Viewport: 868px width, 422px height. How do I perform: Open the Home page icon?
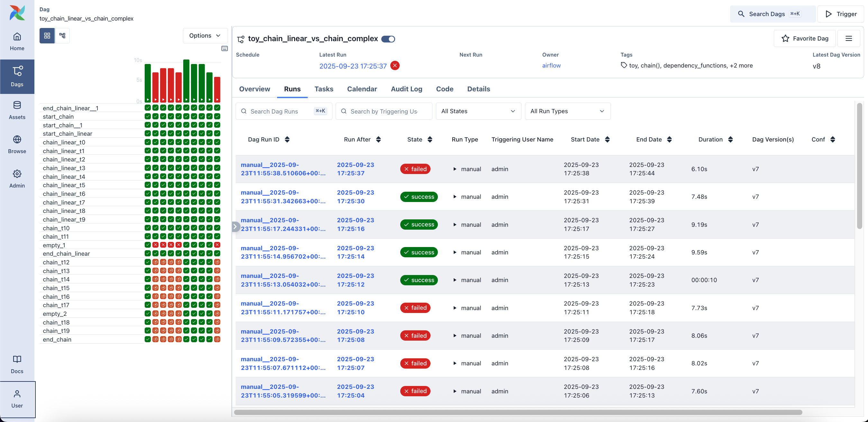point(17,37)
